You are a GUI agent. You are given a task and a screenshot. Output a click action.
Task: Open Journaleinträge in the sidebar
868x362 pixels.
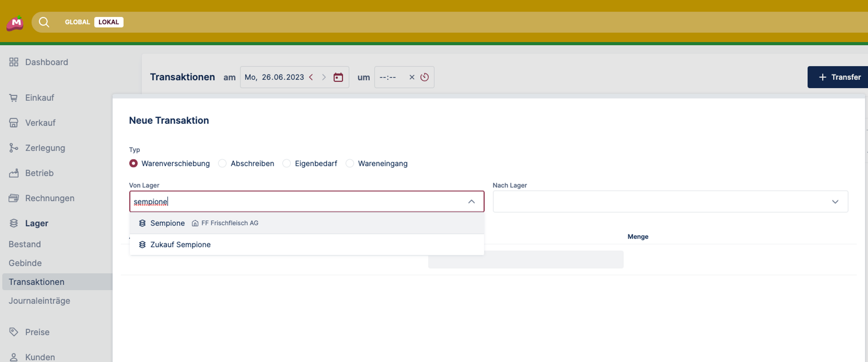(39, 301)
